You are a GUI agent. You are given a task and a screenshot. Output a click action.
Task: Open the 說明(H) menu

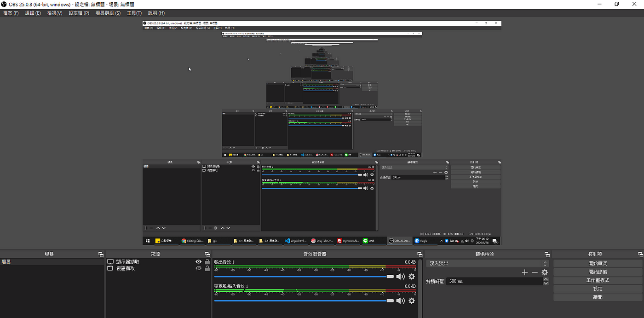pyautogui.click(x=156, y=13)
